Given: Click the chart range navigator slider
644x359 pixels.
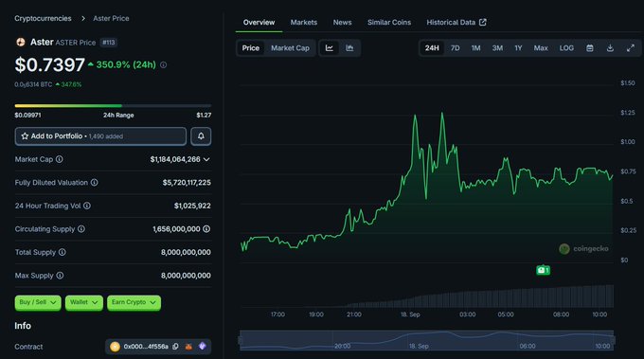Looking at the screenshot, I should (427, 340).
